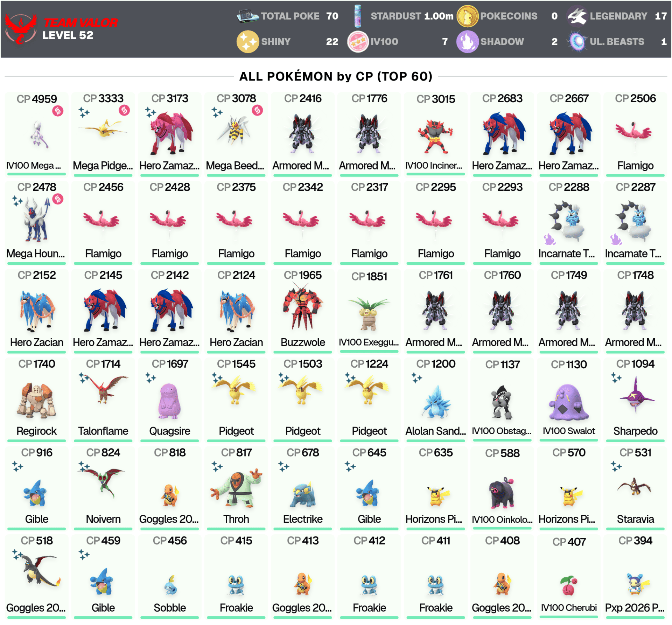Open the Sobble CP 456 card
The image size is (672, 625).
(x=170, y=576)
